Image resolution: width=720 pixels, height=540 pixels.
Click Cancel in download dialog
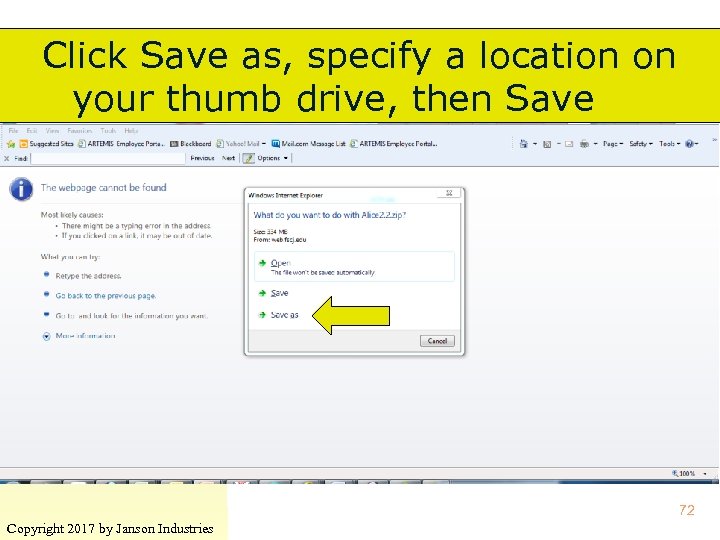[437, 341]
